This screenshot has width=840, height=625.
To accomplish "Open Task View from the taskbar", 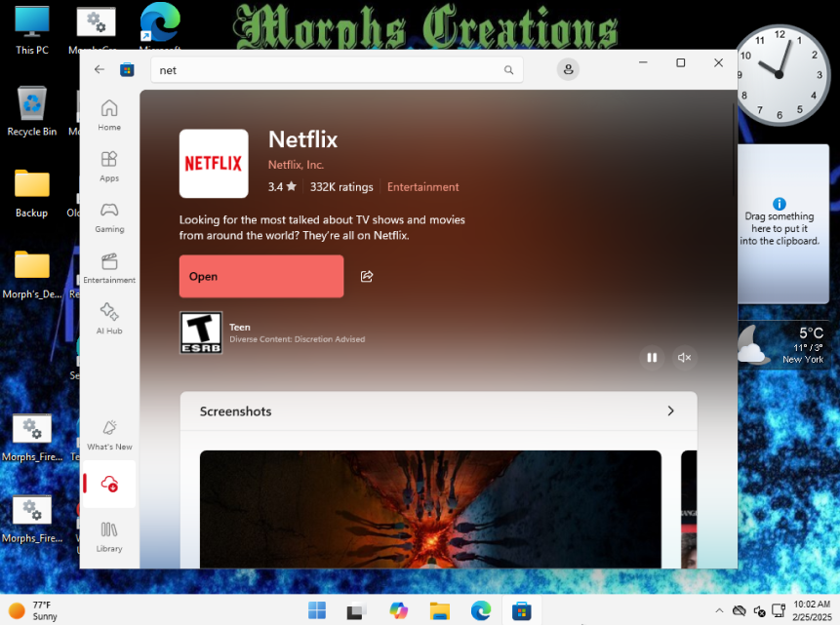I will coord(356,610).
